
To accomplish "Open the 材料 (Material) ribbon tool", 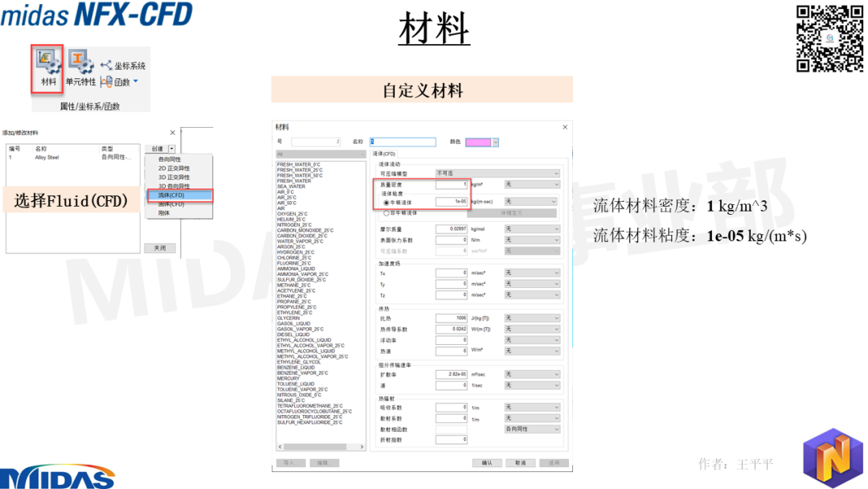I will pos(47,68).
